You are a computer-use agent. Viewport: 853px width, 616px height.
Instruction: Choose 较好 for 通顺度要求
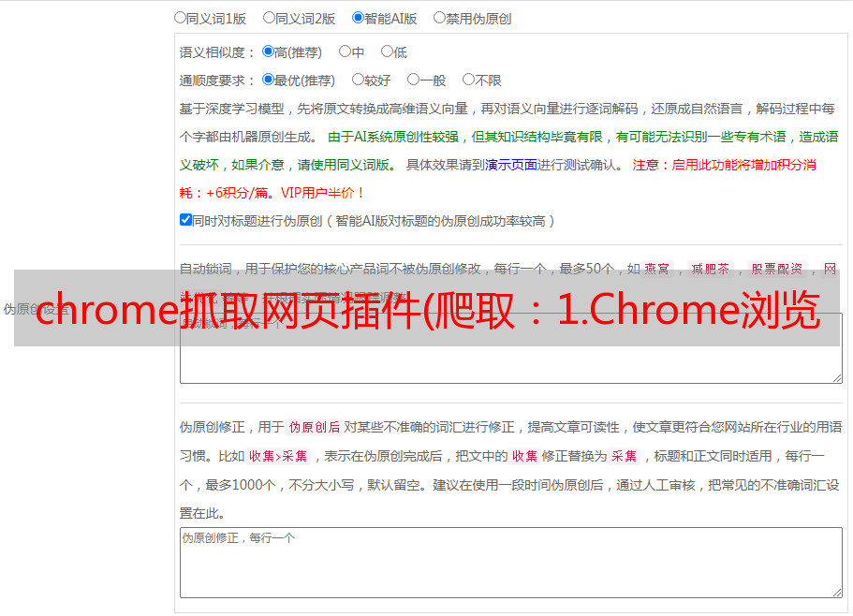point(358,80)
